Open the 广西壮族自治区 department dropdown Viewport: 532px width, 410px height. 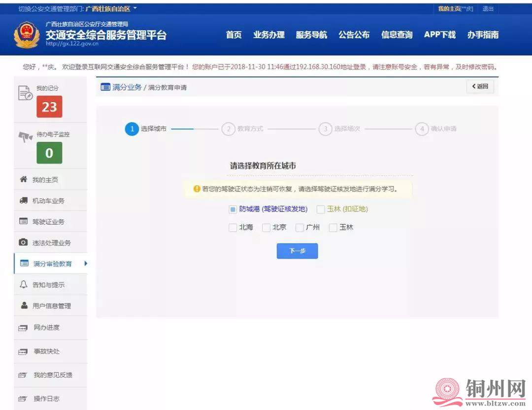111,8
